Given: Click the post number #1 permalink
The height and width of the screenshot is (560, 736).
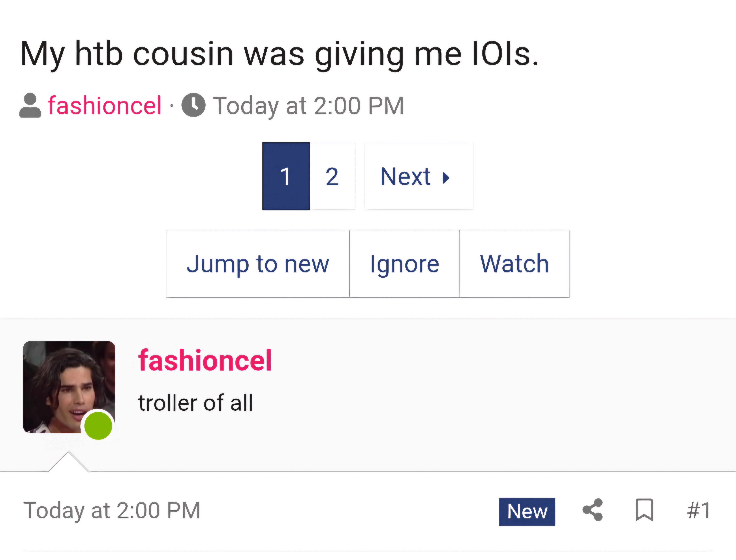Looking at the screenshot, I should click(699, 510).
